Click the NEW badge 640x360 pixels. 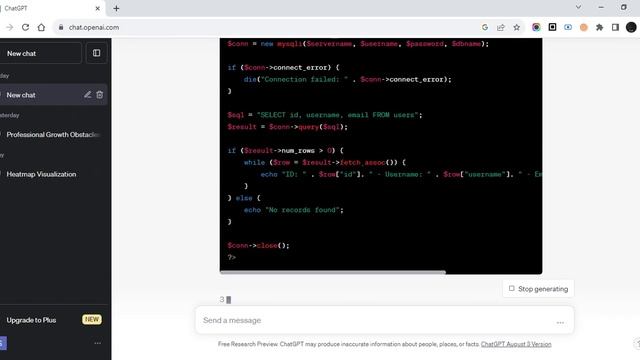[x=92, y=320]
